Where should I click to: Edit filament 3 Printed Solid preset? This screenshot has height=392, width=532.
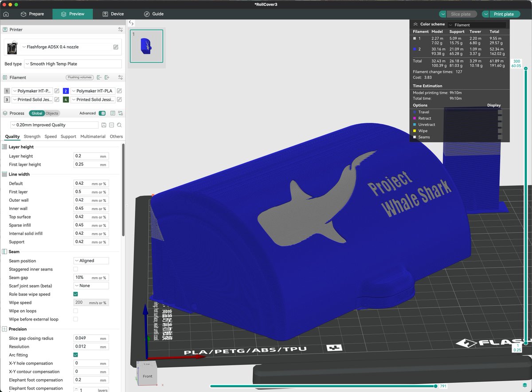pos(57,100)
